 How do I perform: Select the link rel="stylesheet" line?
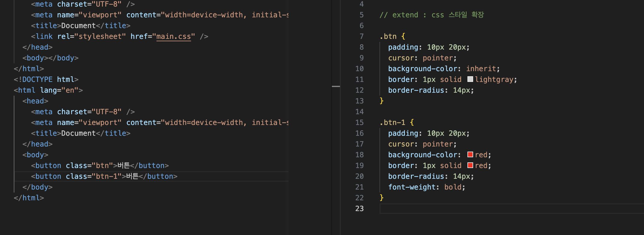[x=120, y=36]
